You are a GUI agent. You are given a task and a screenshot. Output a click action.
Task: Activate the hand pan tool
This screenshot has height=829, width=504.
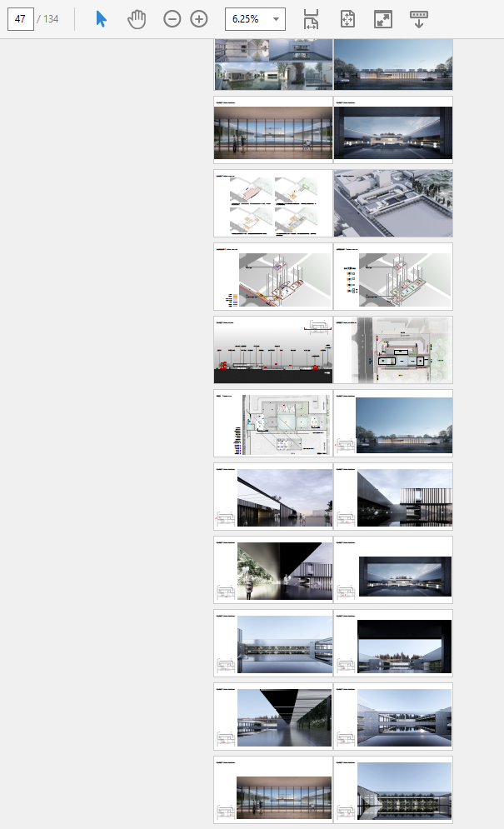(x=137, y=19)
